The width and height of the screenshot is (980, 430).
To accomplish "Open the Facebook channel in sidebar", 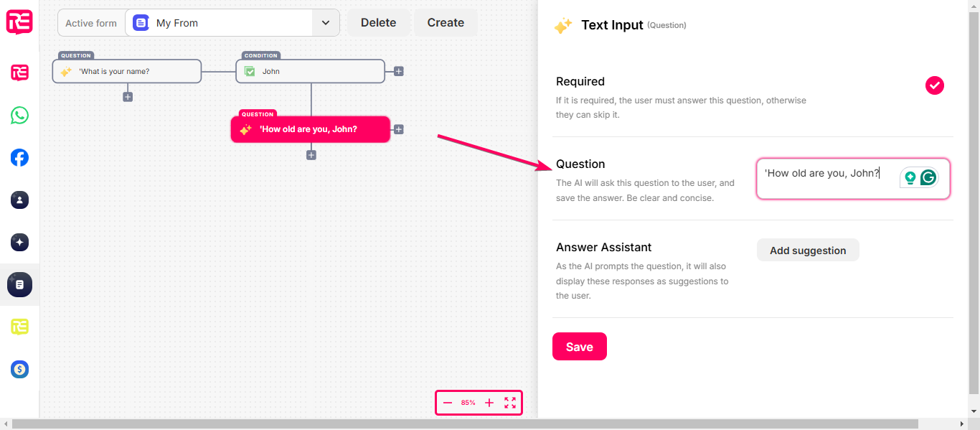I will click(19, 157).
